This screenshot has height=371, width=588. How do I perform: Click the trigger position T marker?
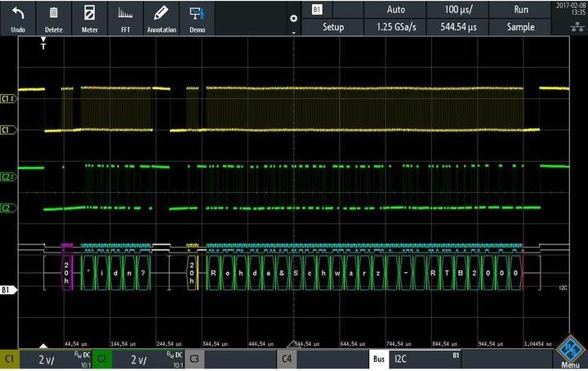[x=43, y=43]
